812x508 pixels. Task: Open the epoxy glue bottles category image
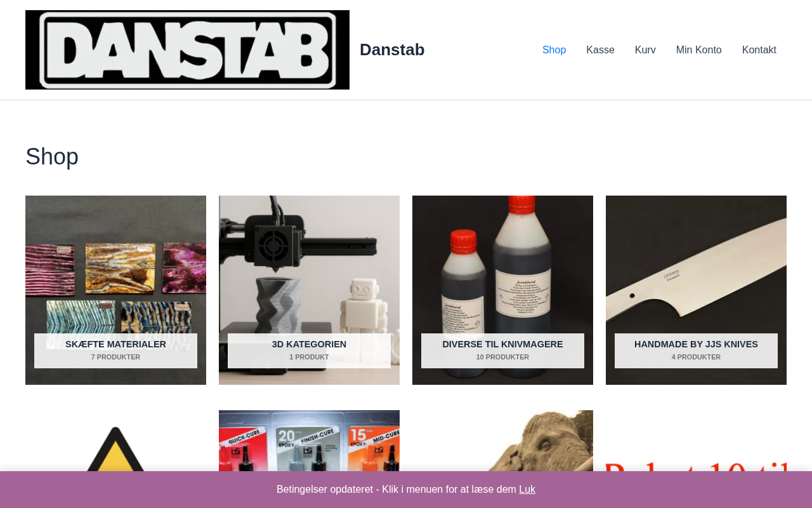pyautogui.click(x=309, y=441)
